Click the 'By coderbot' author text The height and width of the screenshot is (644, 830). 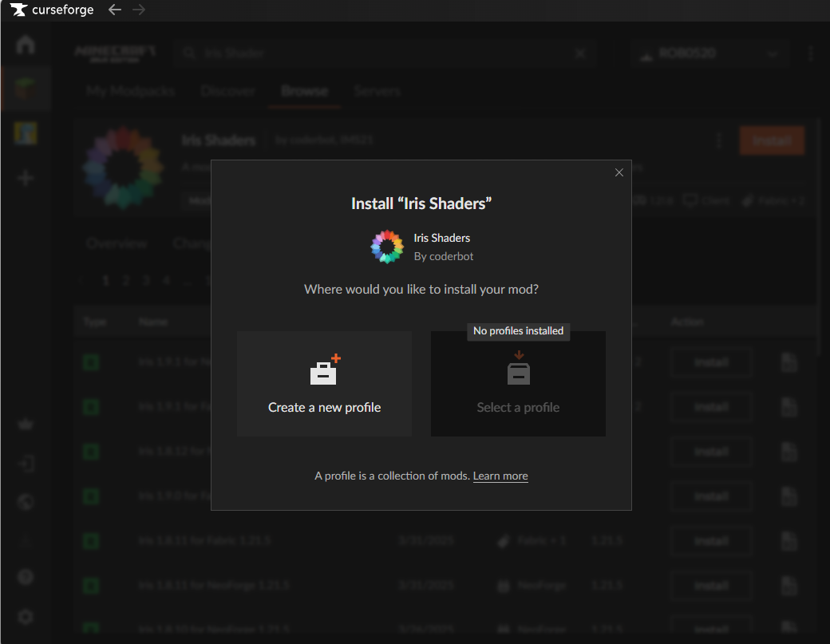444,256
